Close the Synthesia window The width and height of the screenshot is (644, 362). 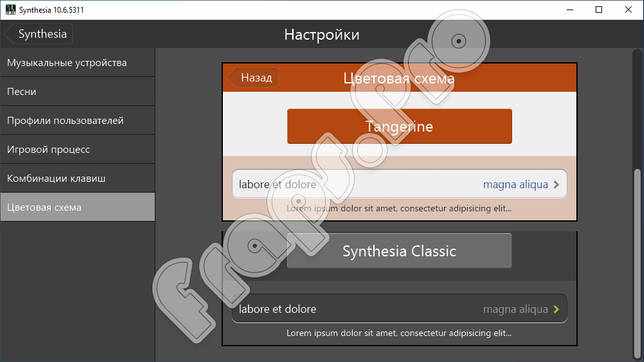[628, 10]
